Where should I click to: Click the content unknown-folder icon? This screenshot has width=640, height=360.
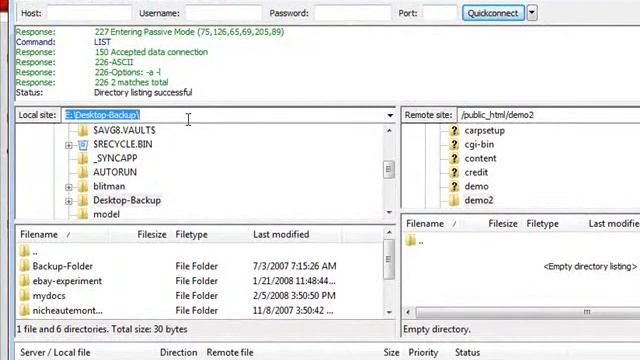pyautogui.click(x=454, y=158)
